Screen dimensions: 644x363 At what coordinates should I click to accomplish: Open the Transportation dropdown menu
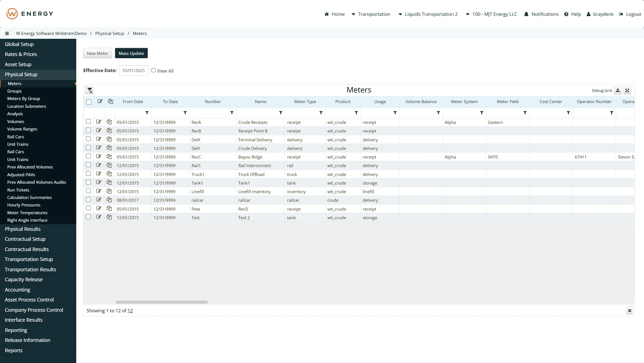(x=371, y=14)
